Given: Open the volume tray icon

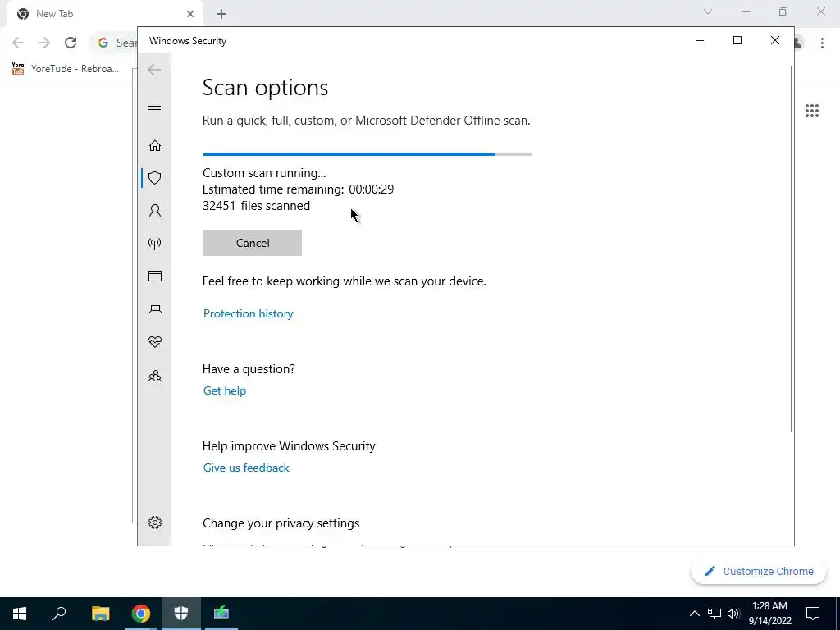Looking at the screenshot, I should coord(733,614).
